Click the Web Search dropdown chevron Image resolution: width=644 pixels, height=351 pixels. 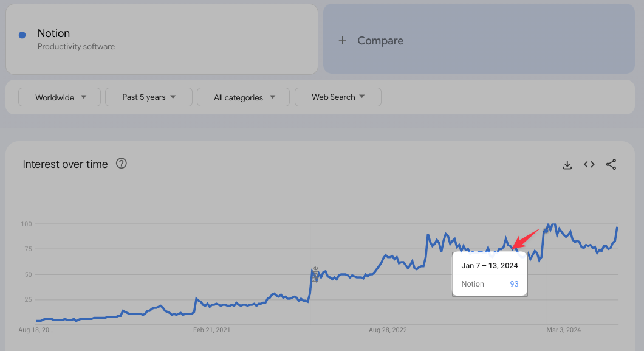pos(362,97)
